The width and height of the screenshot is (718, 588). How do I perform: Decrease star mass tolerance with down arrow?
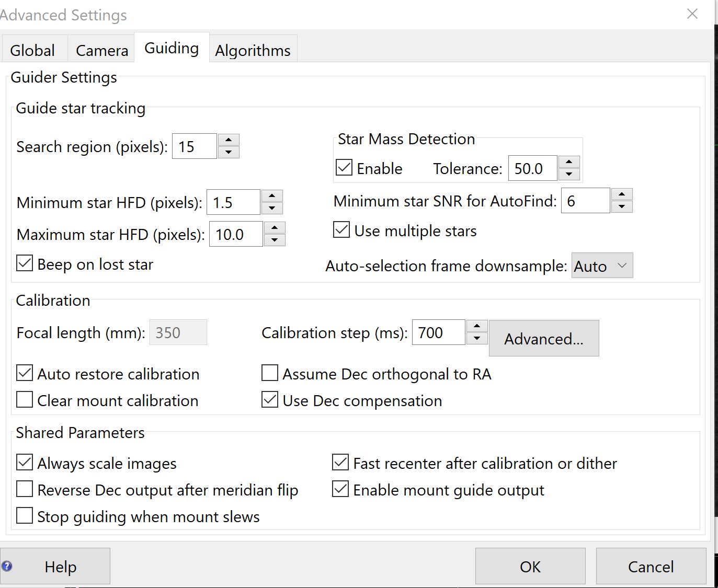pos(569,175)
